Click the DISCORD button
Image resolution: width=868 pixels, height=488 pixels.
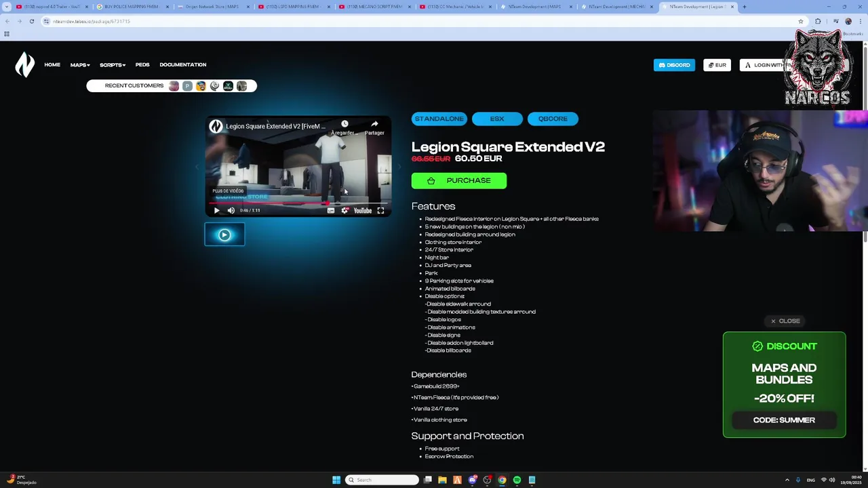point(674,65)
